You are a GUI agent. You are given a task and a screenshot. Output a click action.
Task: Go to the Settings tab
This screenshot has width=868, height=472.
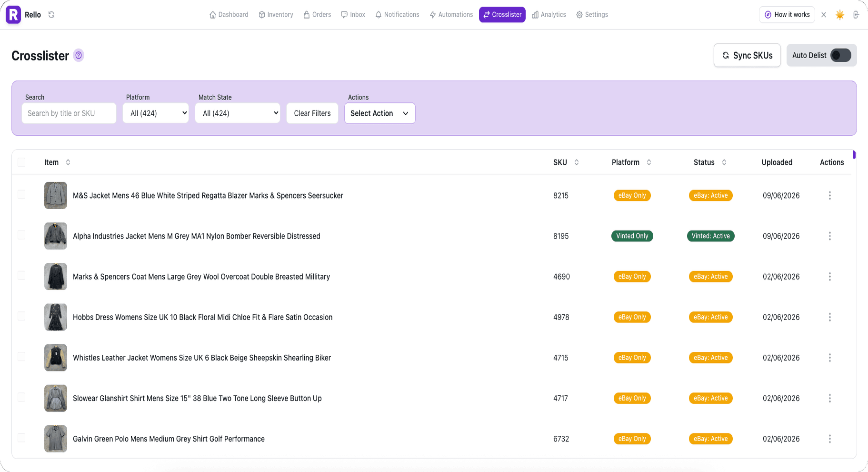tap(592, 15)
